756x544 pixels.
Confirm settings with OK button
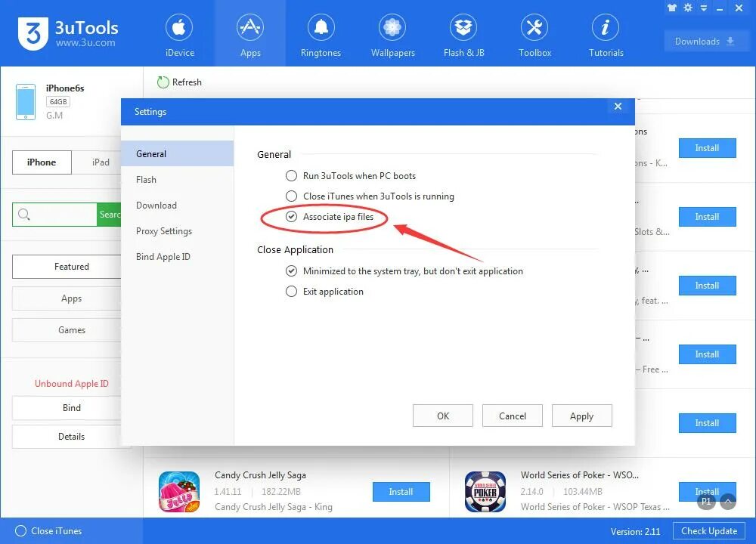click(442, 416)
